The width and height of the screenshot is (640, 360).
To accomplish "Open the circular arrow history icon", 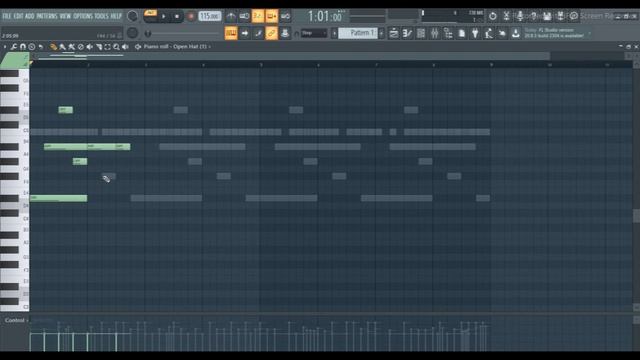I will [493, 16].
